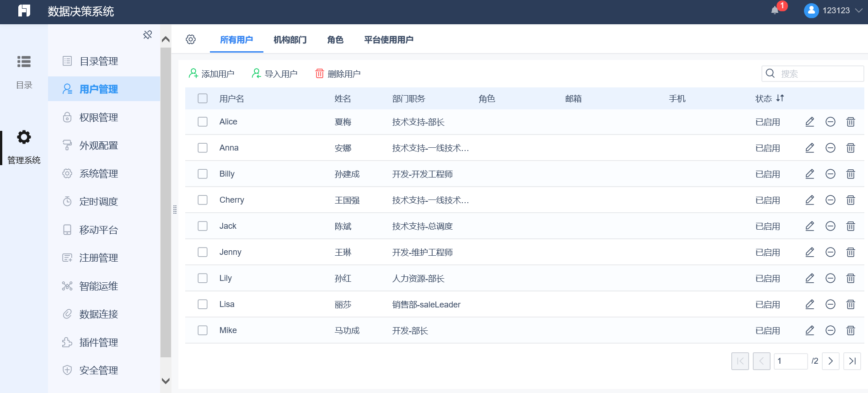Select the 所有用户 tab
Screen dimensions: 868x393
point(236,40)
